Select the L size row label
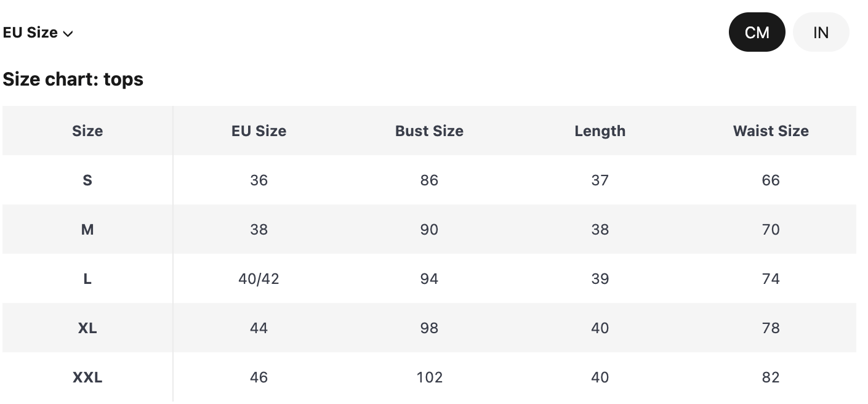This screenshot has width=868, height=404. (87, 279)
